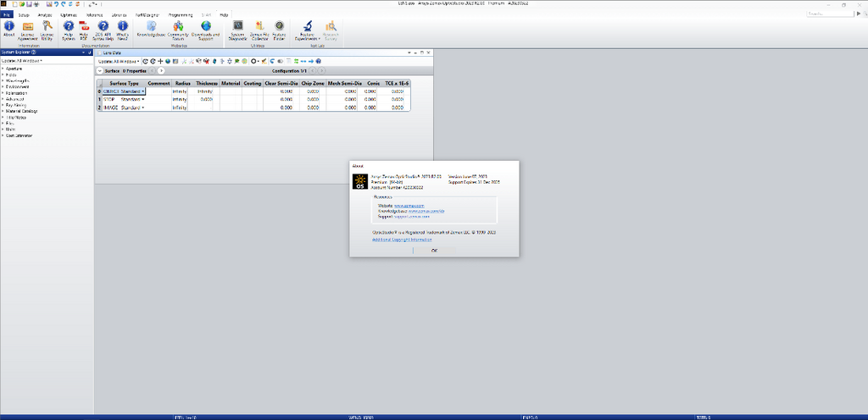The height and width of the screenshot is (420, 868).
Task: Click the OpticStudio OS logo in About dialog
Action: [359, 182]
